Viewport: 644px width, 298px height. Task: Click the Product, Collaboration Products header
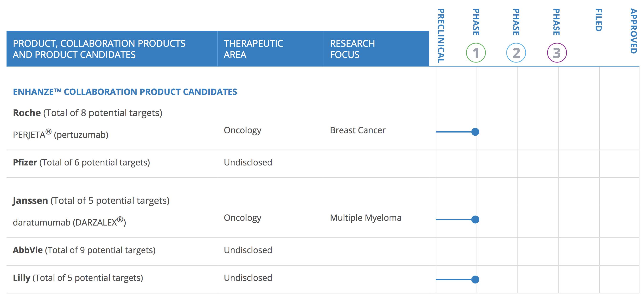99,49
